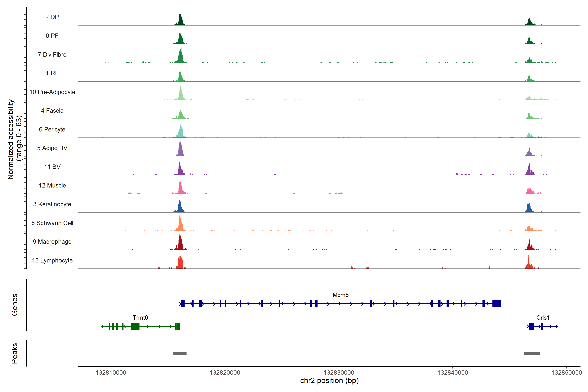Click the Crls1 gene label
Screen dimensions: 588x392
click(543, 318)
